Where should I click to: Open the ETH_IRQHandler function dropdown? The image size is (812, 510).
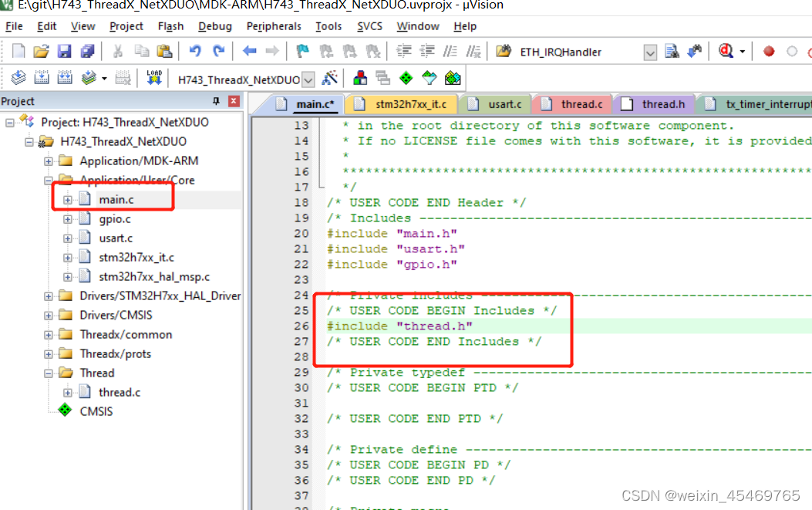(x=650, y=51)
